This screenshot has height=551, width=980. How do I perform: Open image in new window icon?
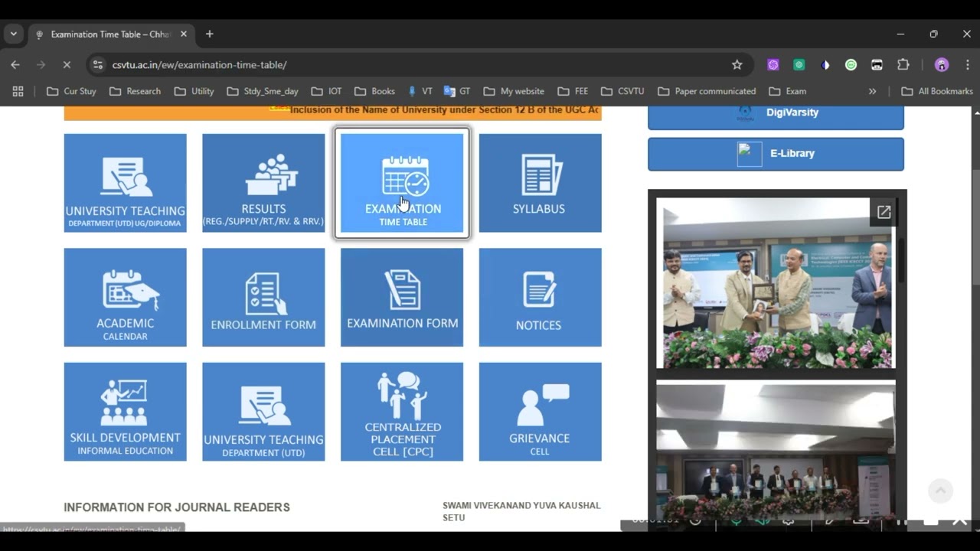coord(884,212)
